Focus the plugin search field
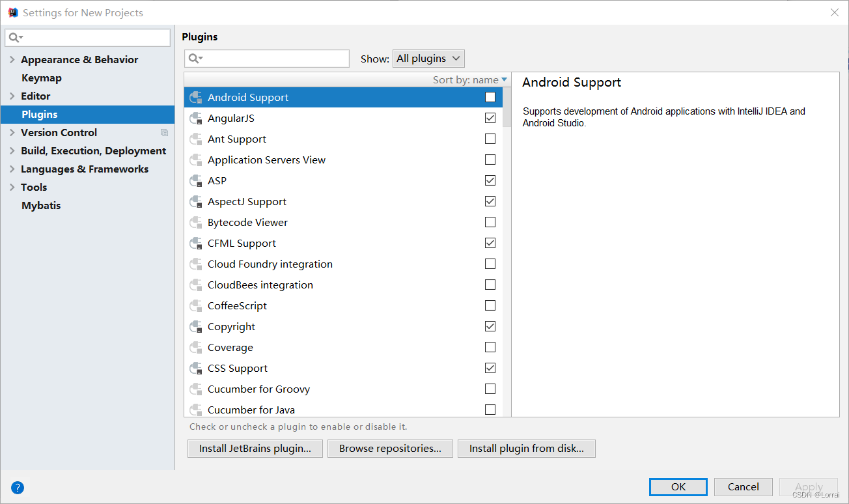 [267, 59]
